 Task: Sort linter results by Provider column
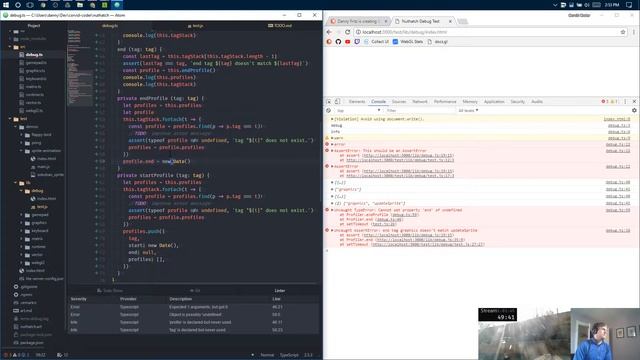pyautogui.click(x=128, y=299)
